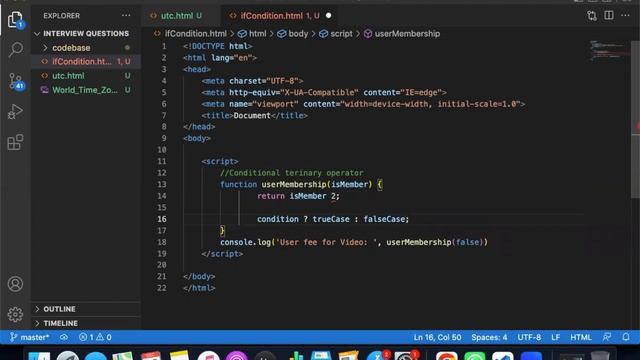Image resolution: width=640 pixels, height=360 pixels.
Task: Click the eye icon next to master branch
Action: (64, 337)
